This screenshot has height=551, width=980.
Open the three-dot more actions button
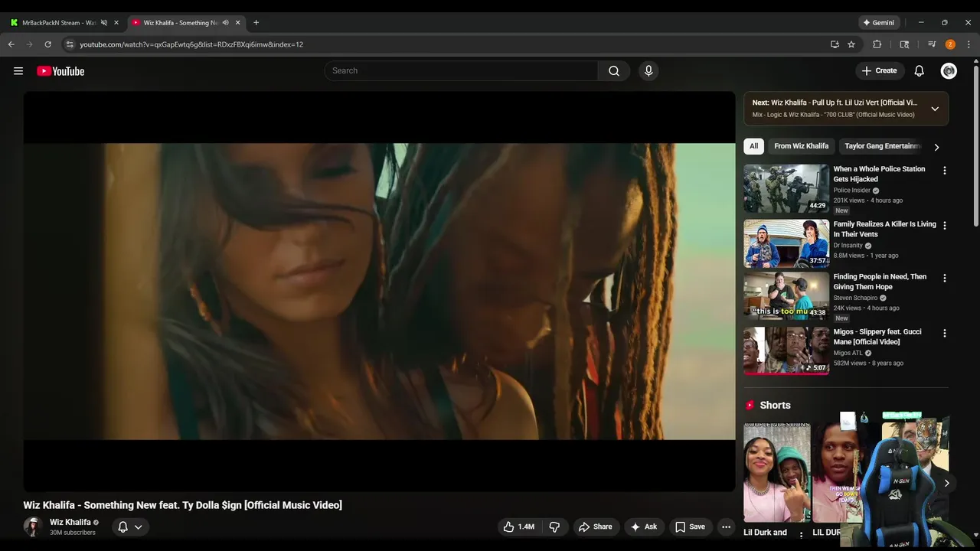[x=726, y=527]
